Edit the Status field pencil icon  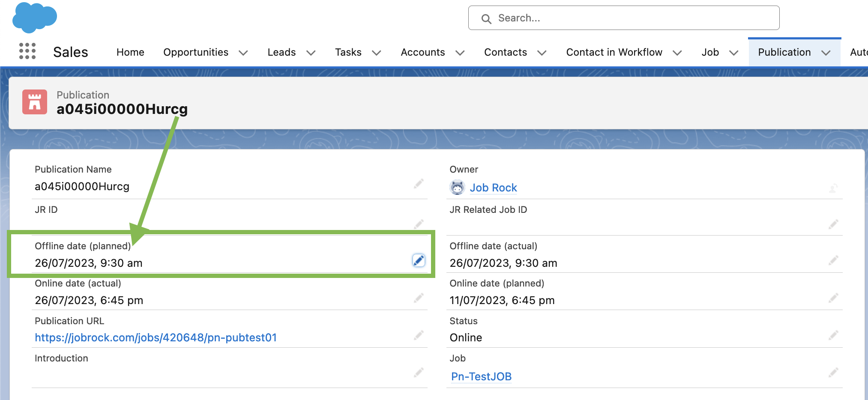(833, 335)
